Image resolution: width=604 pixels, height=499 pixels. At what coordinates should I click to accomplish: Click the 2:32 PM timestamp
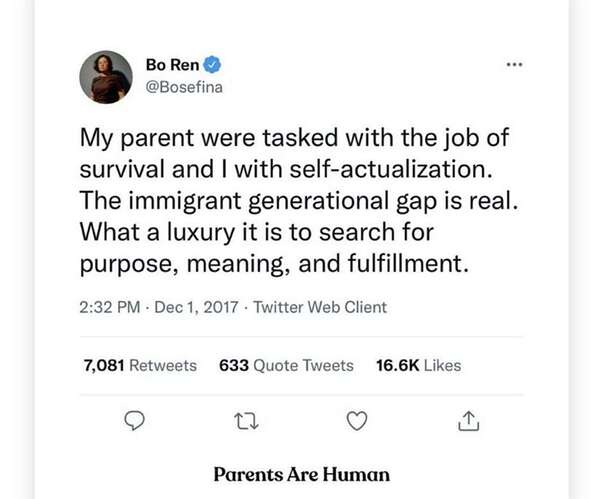(x=110, y=307)
